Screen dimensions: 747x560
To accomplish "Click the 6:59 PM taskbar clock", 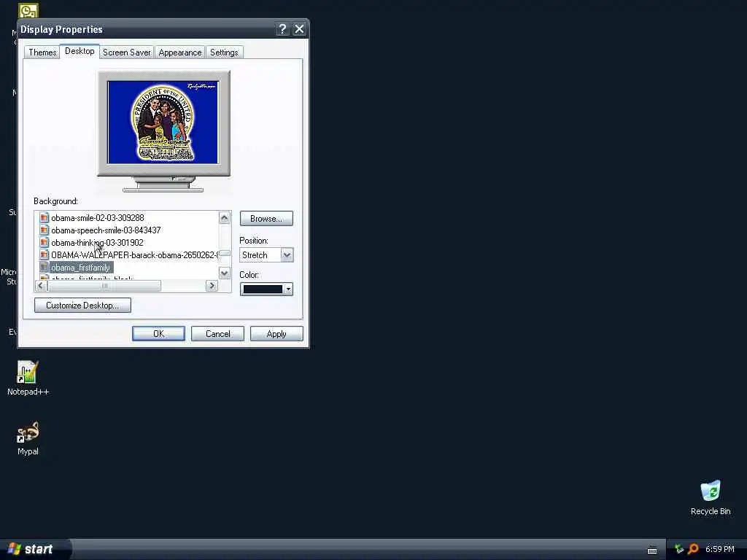I will coord(720,549).
